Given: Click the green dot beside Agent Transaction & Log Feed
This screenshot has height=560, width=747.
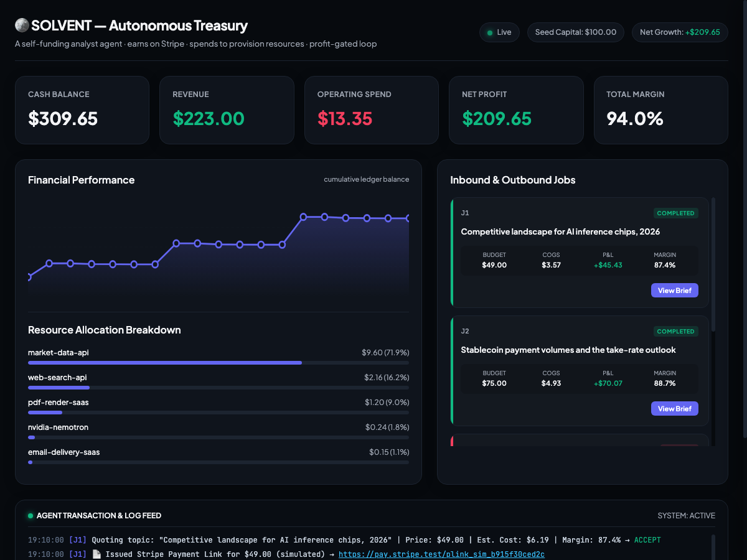Looking at the screenshot, I should coord(31,516).
